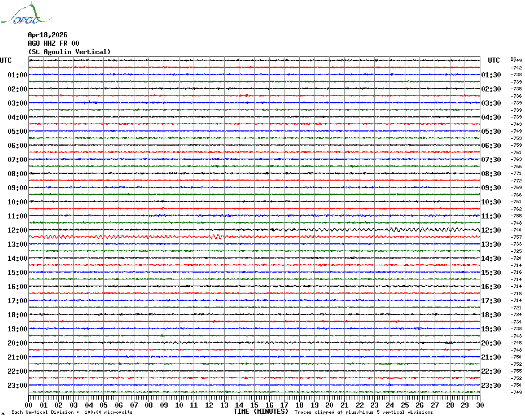Select the DC offset value -742

517,68
